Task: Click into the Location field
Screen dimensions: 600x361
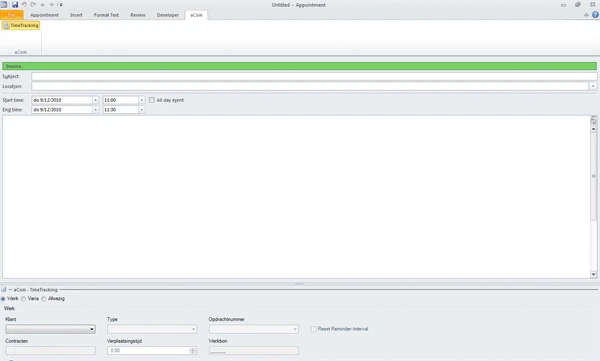Action: tap(310, 86)
